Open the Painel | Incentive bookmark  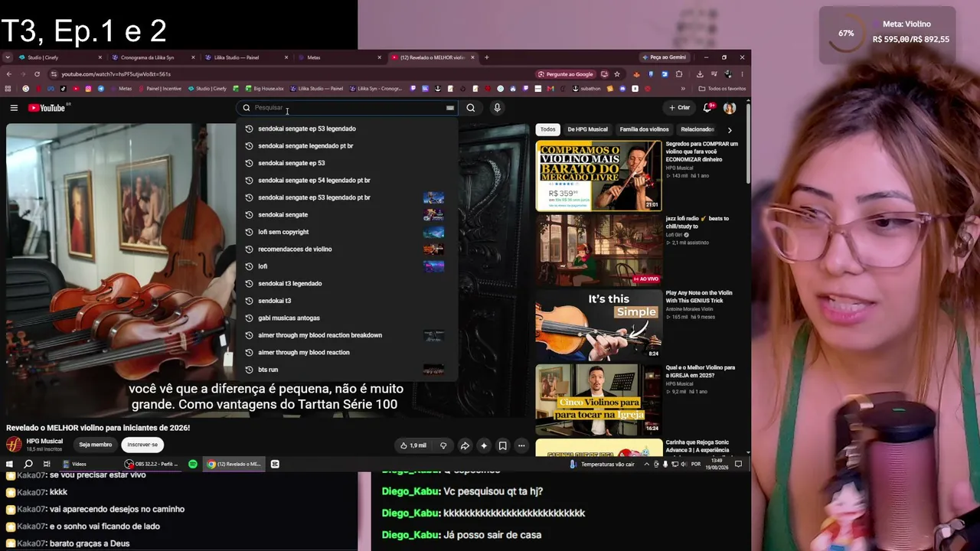(160, 89)
